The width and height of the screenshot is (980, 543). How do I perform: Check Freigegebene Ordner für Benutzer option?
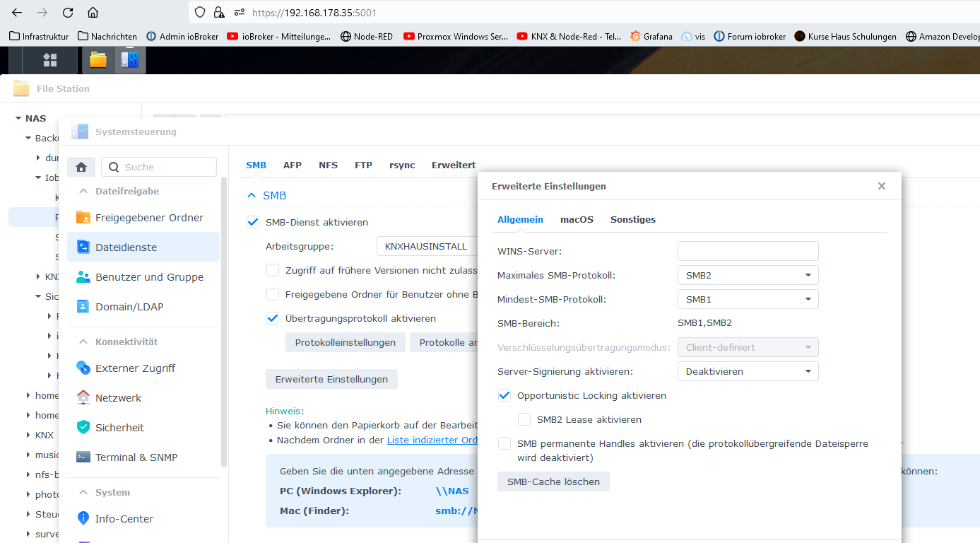click(273, 294)
